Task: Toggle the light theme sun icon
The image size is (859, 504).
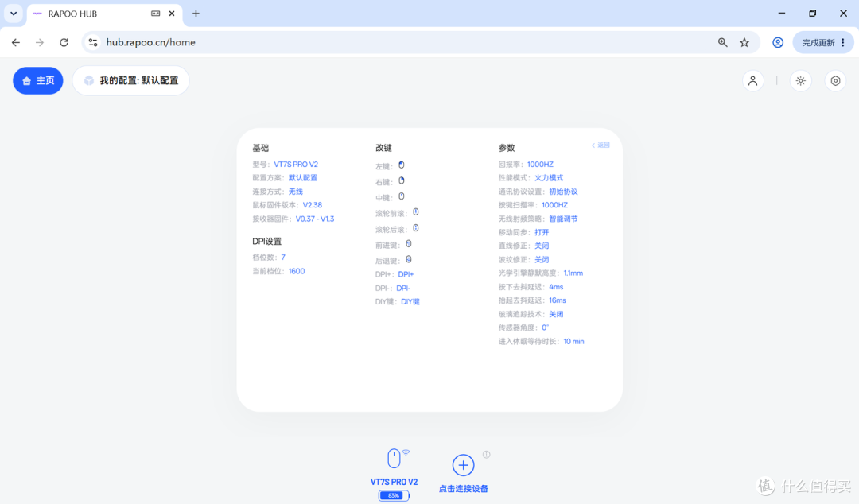Action: click(x=800, y=80)
